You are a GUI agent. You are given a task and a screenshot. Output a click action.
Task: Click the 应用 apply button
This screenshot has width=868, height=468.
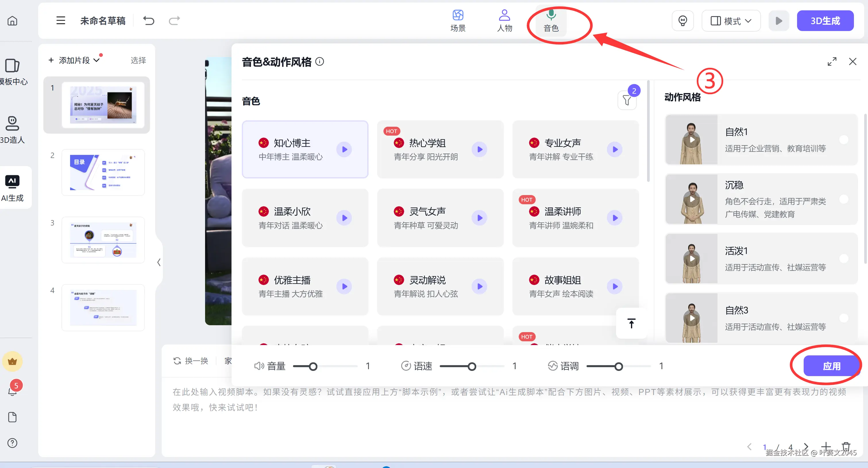tap(831, 366)
